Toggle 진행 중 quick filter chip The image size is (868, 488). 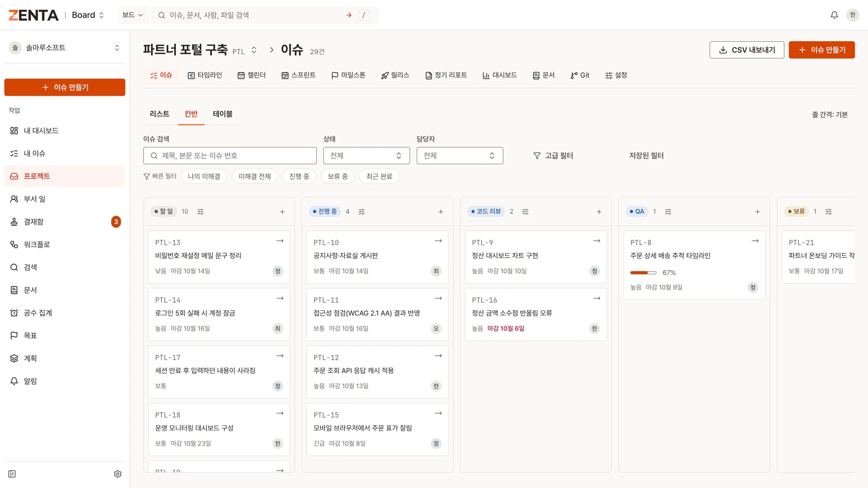(299, 176)
